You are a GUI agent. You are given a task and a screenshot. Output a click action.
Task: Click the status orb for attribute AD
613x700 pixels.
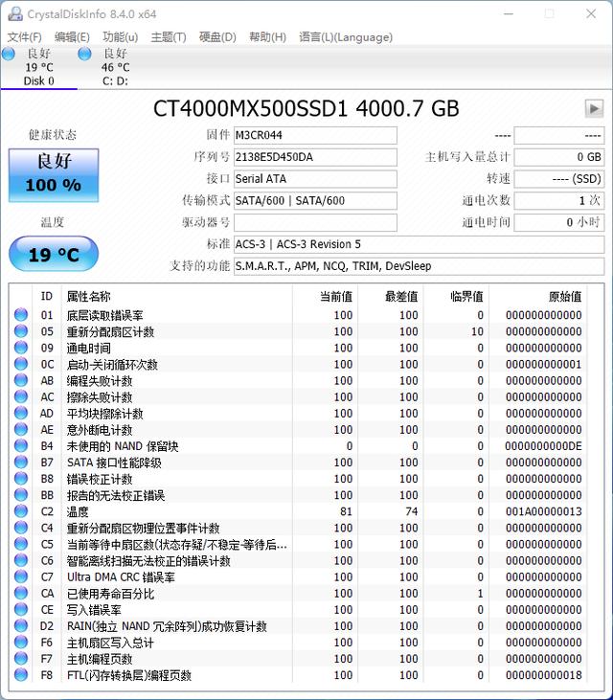click(20, 413)
